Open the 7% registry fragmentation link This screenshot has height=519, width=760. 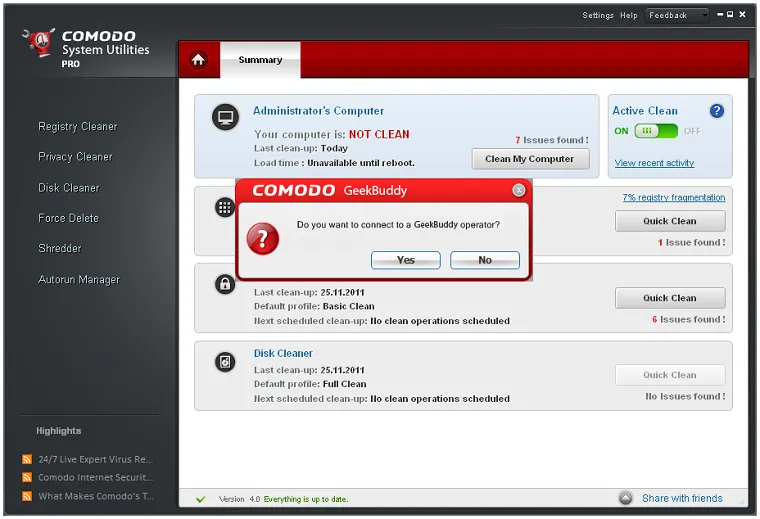tap(674, 197)
